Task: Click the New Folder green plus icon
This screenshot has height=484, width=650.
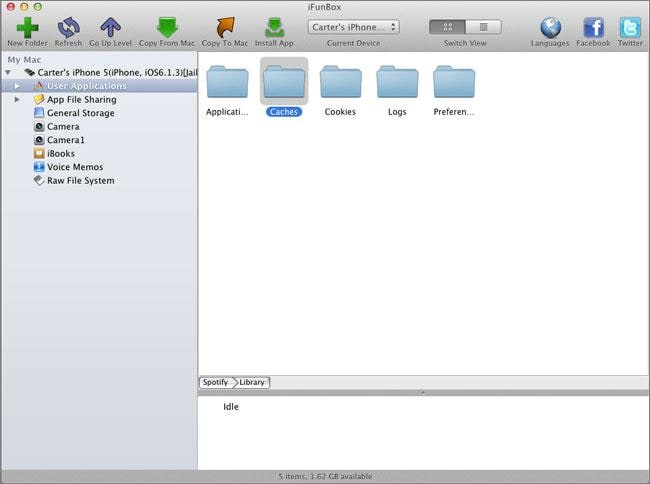Action: tap(27, 27)
